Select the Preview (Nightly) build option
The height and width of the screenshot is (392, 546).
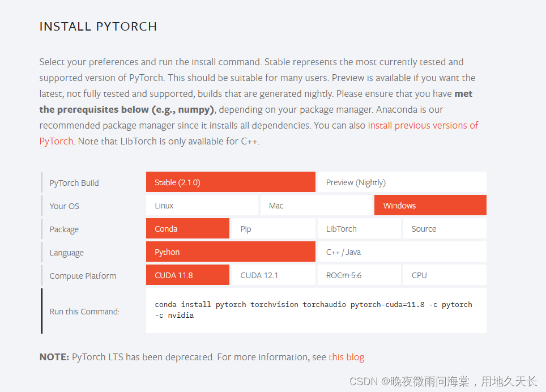click(x=356, y=182)
